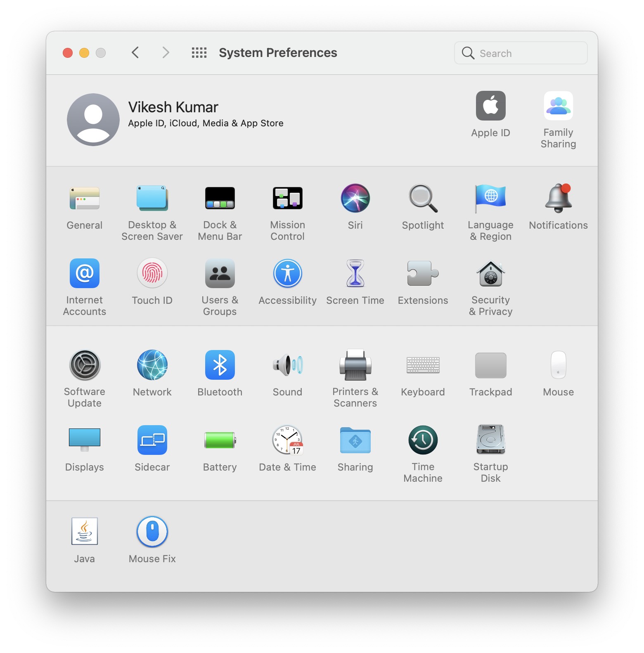Go back with the left chevron
Image resolution: width=644 pixels, height=653 pixels.
point(135,53)
